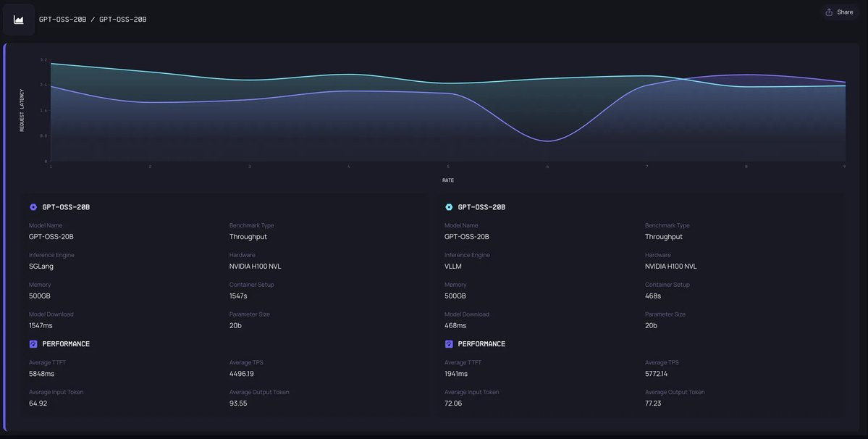868x439 pixels.
Task: Click the 4496.19 Average TPS value
Action: click(241, 374)
